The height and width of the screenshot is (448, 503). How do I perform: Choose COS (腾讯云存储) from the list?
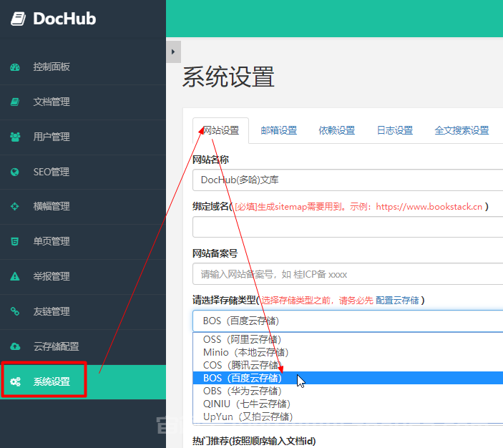348,365
